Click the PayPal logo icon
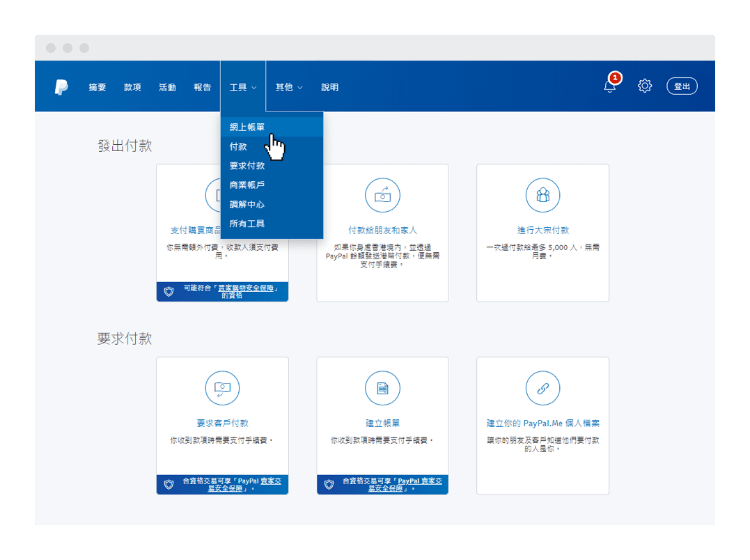750x560 pixels. [61, 87]
